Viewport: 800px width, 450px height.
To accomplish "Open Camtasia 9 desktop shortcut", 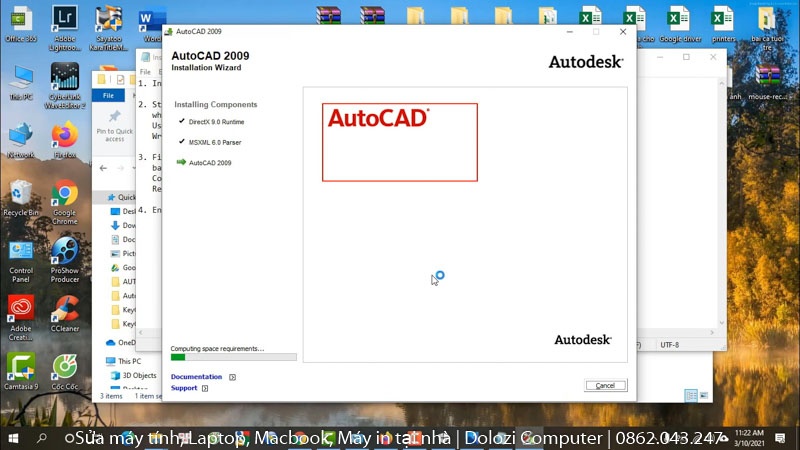I will [x=21, y=372].
